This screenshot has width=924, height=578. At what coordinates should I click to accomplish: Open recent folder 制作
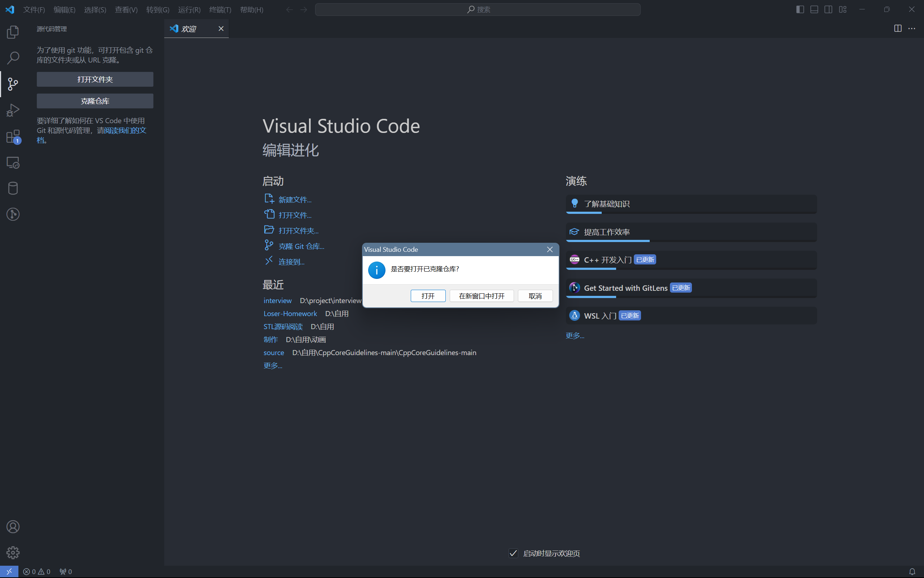(271, 340)
